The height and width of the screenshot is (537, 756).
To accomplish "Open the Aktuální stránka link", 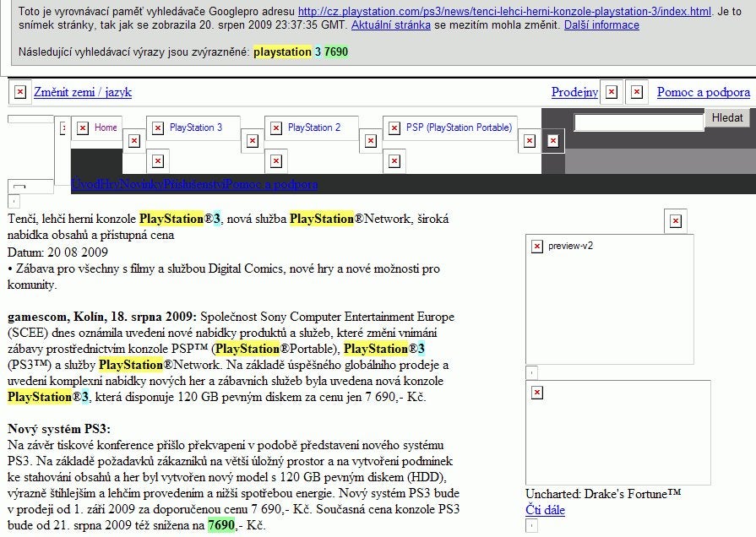I will click(x=390, y=24).
